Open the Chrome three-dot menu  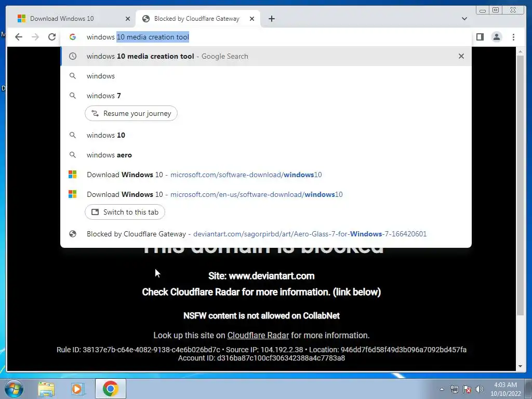click(513, 37)
